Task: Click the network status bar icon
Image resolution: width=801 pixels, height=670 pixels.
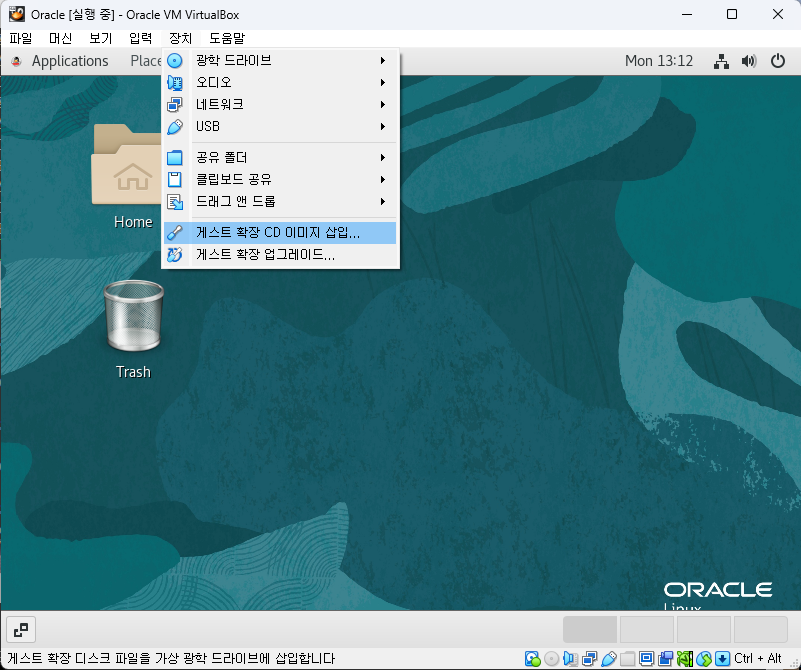Action: tap(590, 659)
